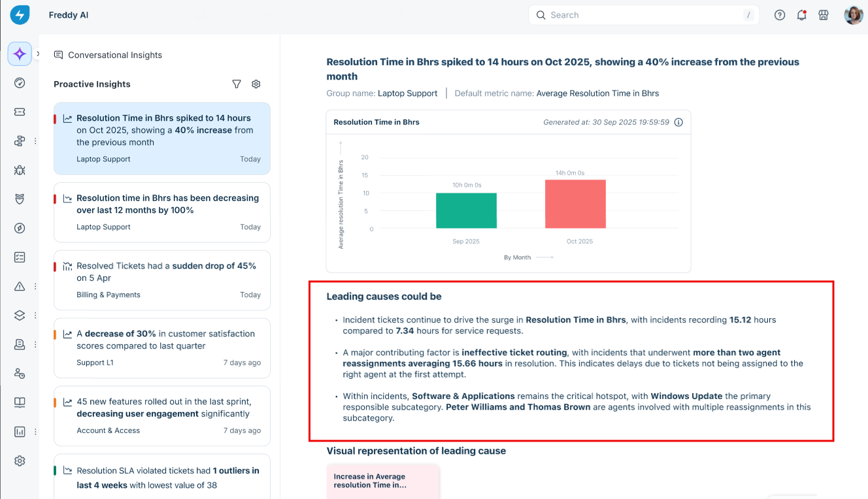The image size is (868, 499).
Task: Go to Tickets via the ticket icon
Action: pyautogui.click(x=20, y=112)
